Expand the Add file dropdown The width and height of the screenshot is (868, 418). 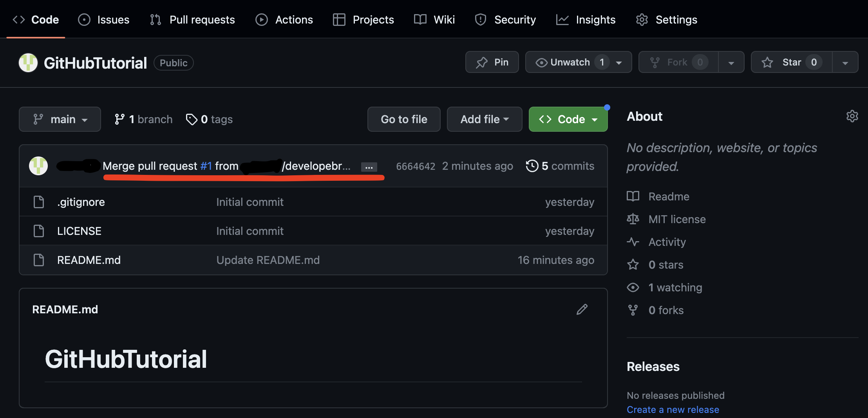pyautogui.click(x=485, y=119)
